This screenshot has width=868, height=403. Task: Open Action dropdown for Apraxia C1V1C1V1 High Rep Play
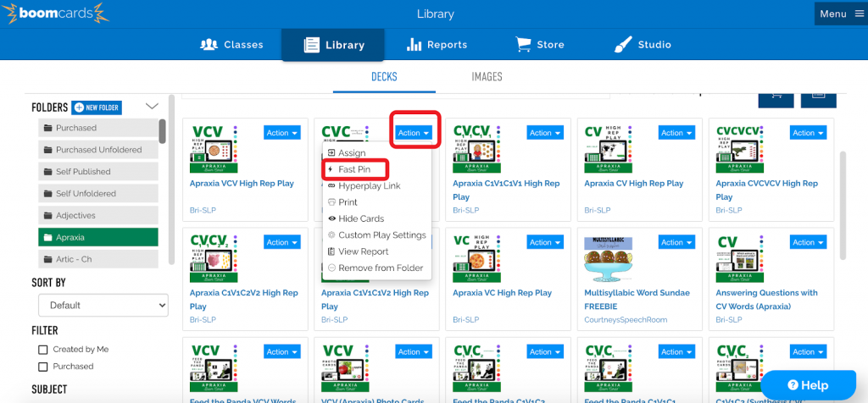point(545,133)
